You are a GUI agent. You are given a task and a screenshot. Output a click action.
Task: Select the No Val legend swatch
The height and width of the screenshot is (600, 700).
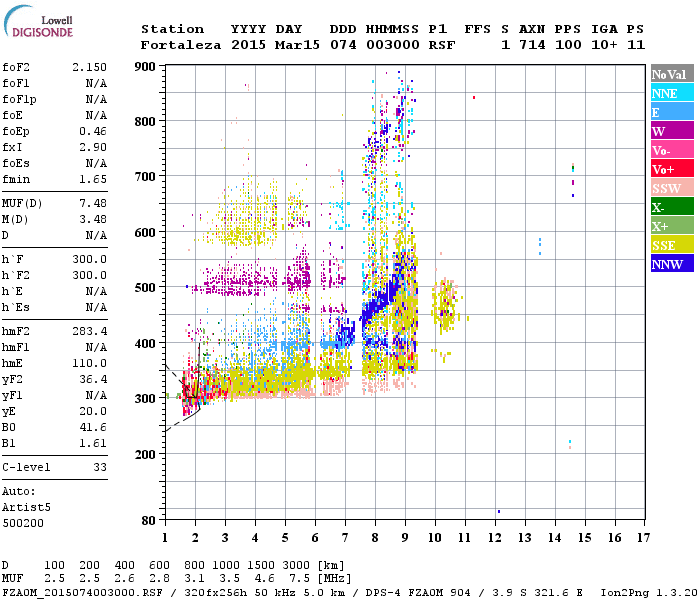(x=672, y=74)
